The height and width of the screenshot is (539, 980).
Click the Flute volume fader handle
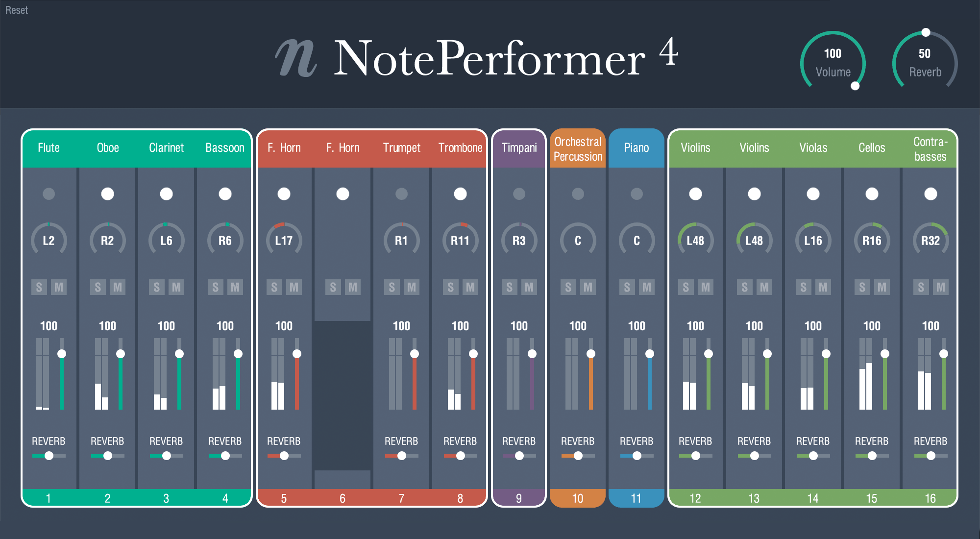click(62, 354)
